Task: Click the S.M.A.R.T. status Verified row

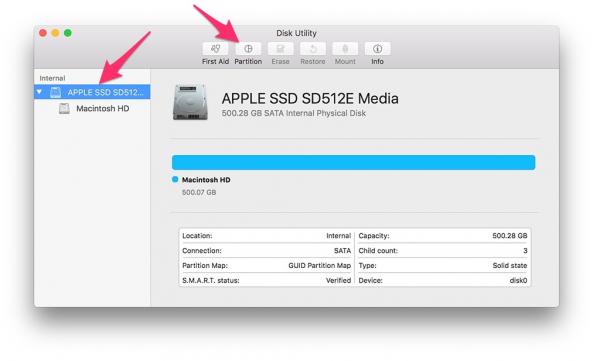Action: pos(266,280)
